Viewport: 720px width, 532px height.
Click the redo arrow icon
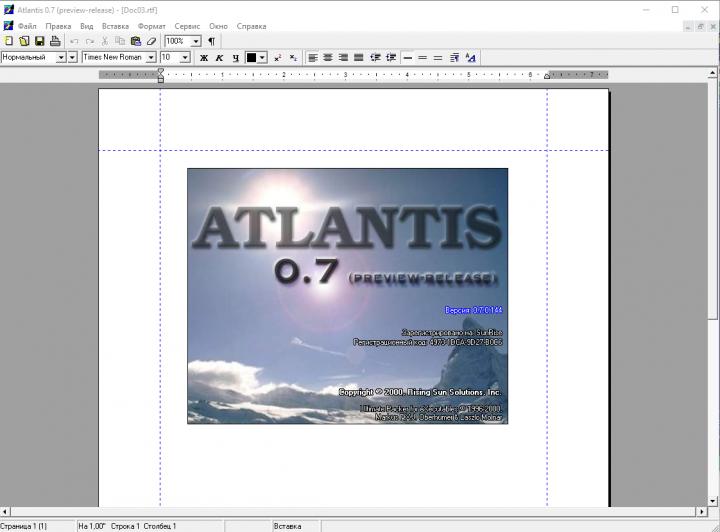point(90,41)
